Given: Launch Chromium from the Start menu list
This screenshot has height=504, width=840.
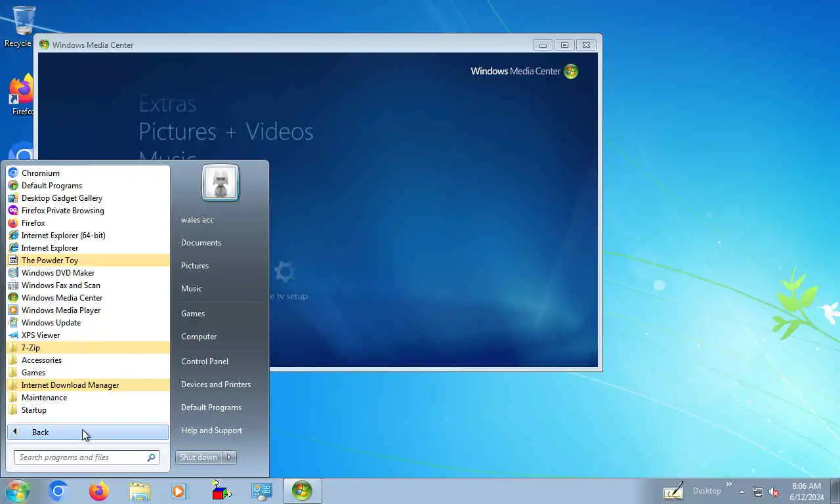Looking at the screenshot, I should pos(88,173).
